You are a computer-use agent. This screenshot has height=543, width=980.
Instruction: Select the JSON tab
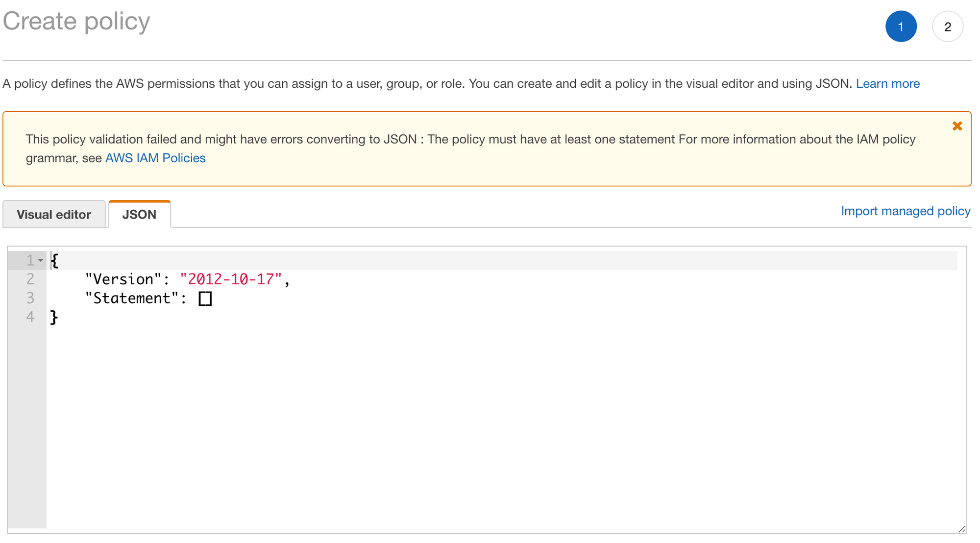click(x=139, y=214)
